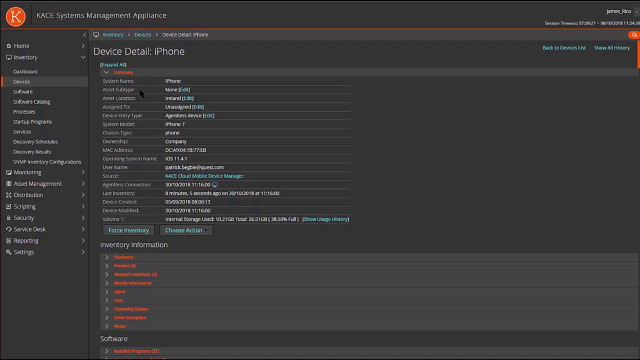Screen dimensions: 640x360
Task: Go to Devices in the breadcrumb
Action: click(142, 35)
